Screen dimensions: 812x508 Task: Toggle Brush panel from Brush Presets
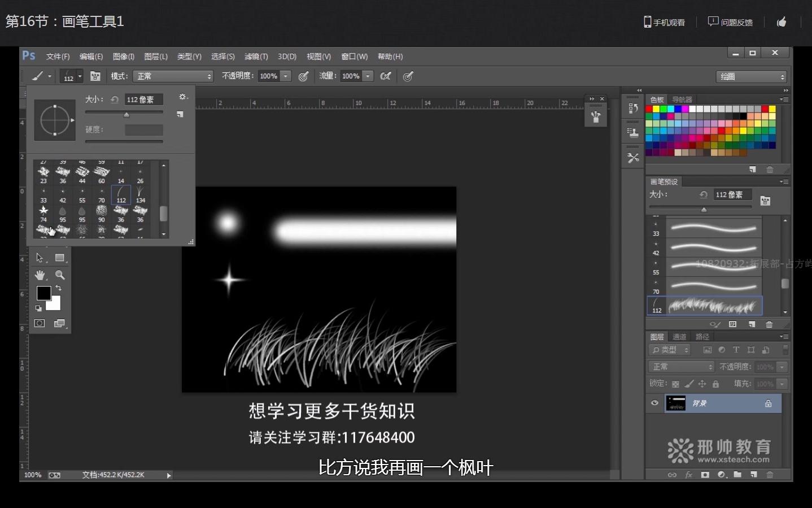[765, 201]
